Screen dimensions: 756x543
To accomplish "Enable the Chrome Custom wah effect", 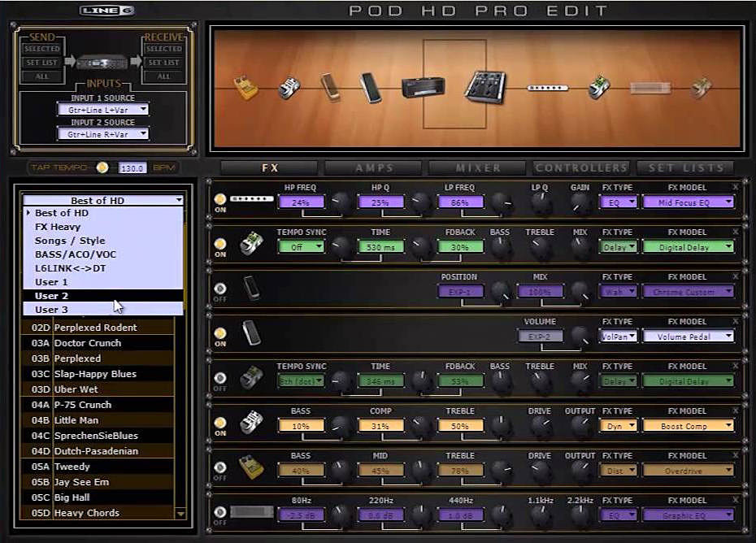I will (x=219, y=289).
